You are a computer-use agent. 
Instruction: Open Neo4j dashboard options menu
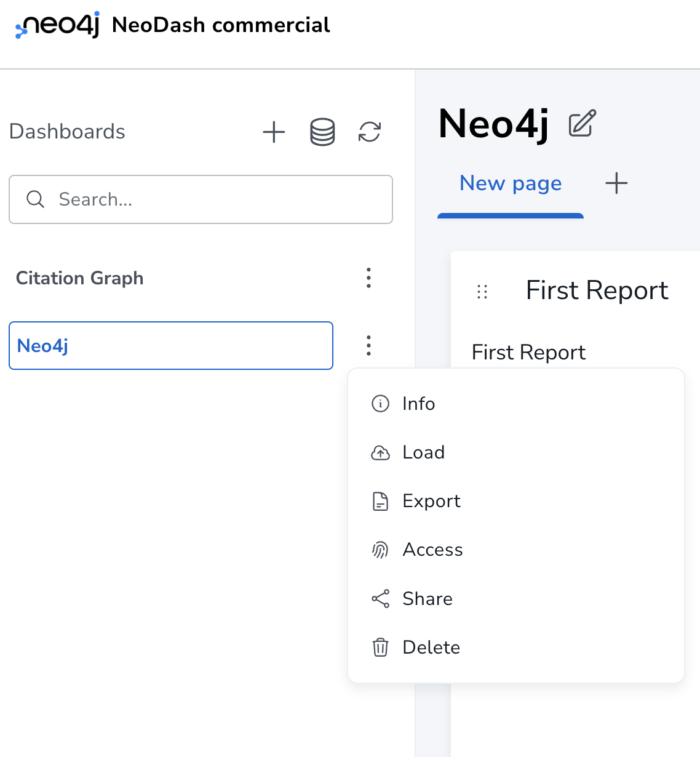click(368, 346)
